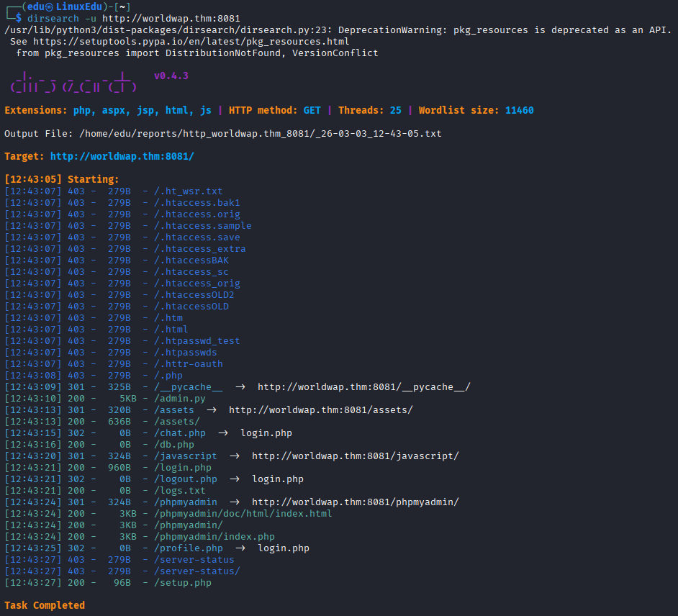Select the Wordlist size value 11460
The width and height of the screenshot is (678, 616).
click(520, 110)
